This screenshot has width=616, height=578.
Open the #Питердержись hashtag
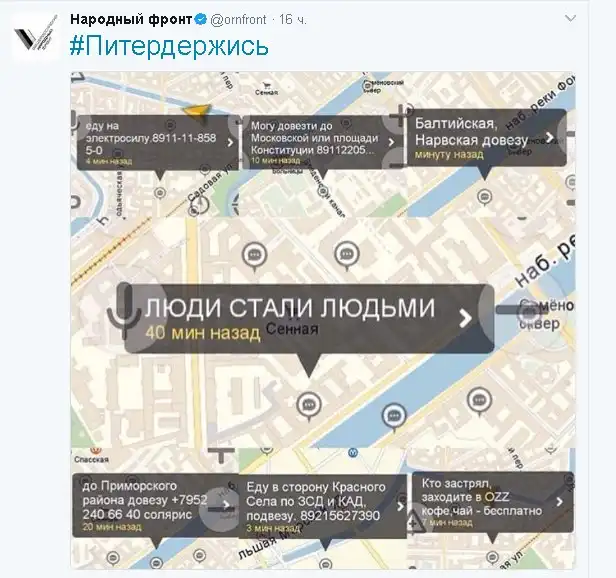tap(169, 47)
